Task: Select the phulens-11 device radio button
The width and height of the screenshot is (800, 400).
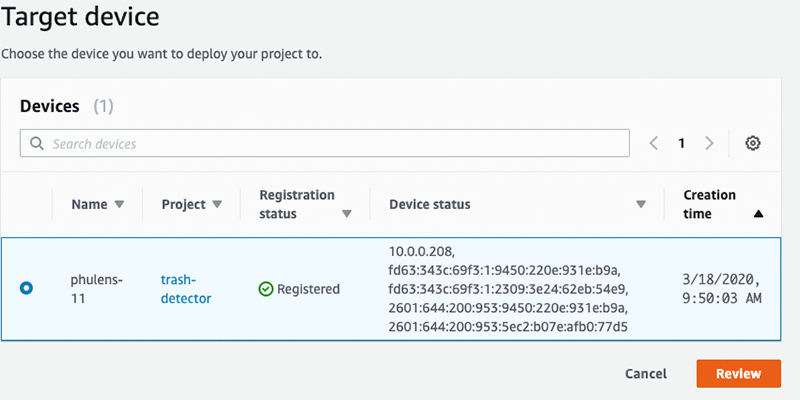Action: (26, 289)
